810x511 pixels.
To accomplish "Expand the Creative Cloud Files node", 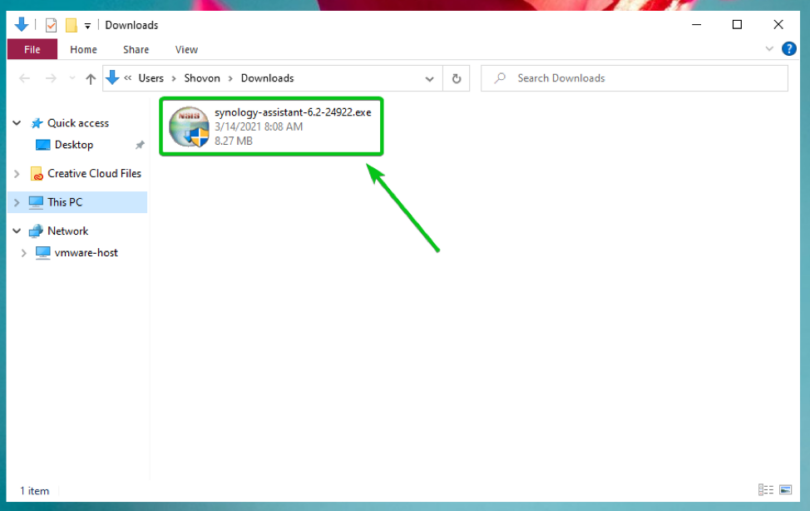I will click(x=17, y=174).
